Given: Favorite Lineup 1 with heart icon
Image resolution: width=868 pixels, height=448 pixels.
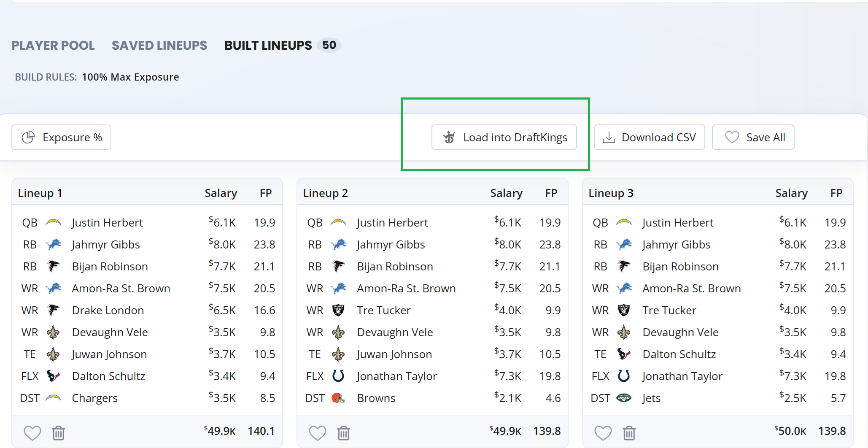Looking at the screenshot, I should [32, 433].
